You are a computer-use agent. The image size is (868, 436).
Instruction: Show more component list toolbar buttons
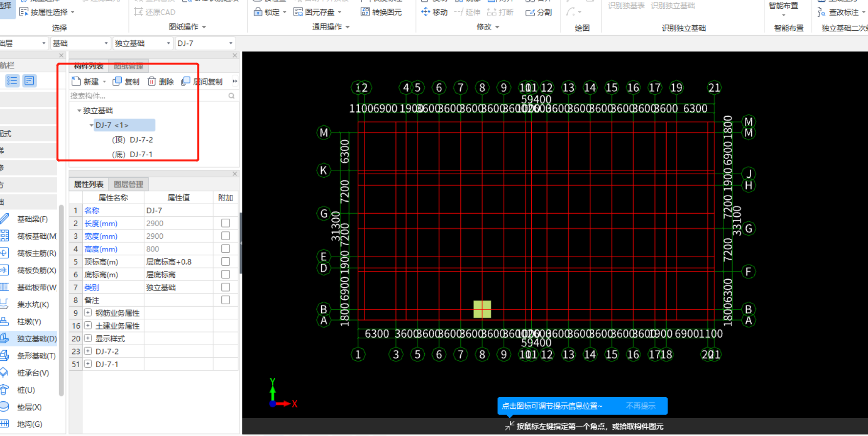tap(235, 82)
